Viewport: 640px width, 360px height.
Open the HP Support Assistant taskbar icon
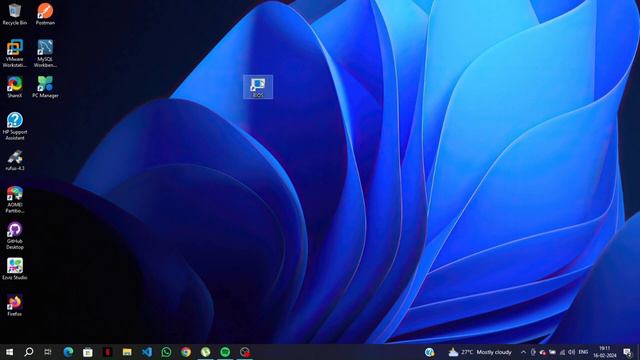pos(429,352)
